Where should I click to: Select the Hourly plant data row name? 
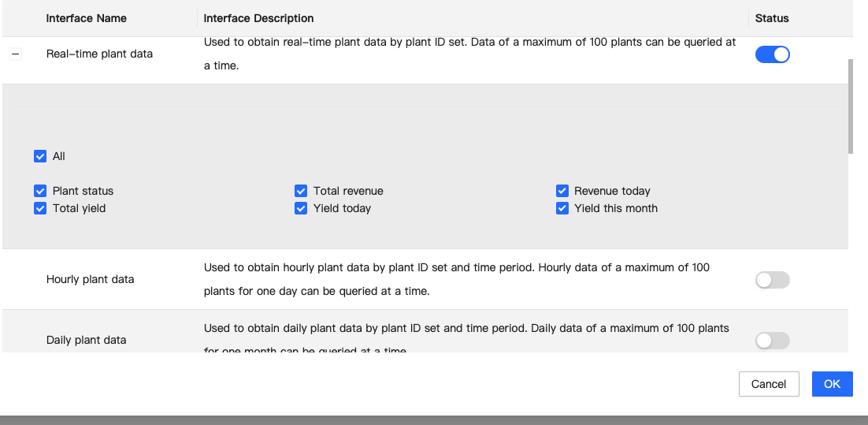(91, 279)
